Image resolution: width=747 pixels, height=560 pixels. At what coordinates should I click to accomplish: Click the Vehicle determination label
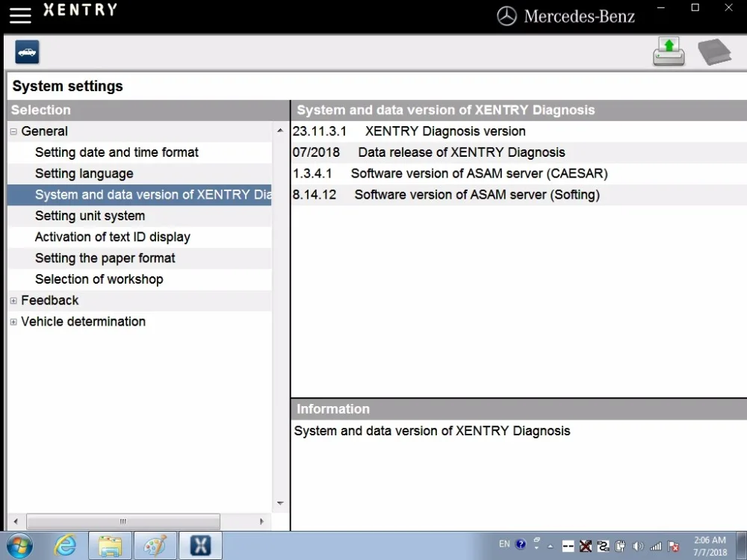[x=84, y=322]
